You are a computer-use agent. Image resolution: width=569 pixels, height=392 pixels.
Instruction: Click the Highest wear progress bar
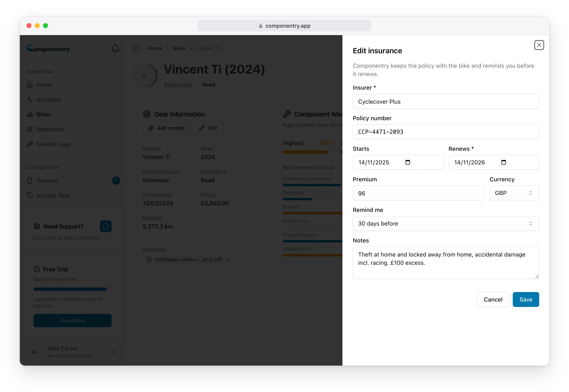pos(308,152)
